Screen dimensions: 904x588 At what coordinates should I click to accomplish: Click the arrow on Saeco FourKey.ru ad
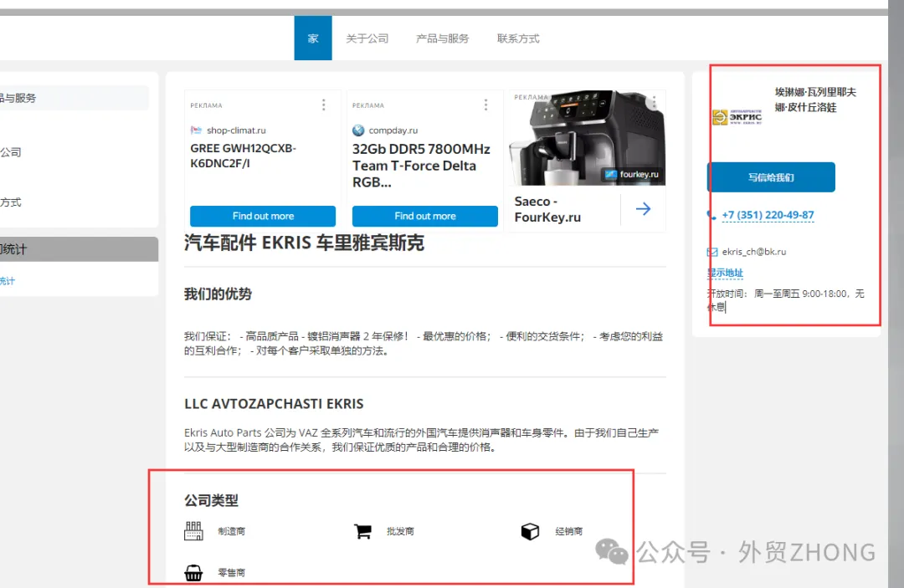point(644,209)
